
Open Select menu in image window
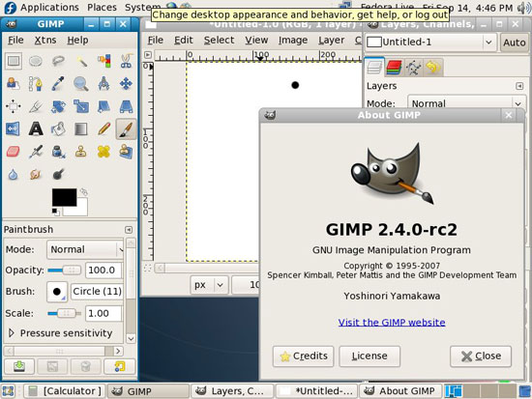[219, 41]
